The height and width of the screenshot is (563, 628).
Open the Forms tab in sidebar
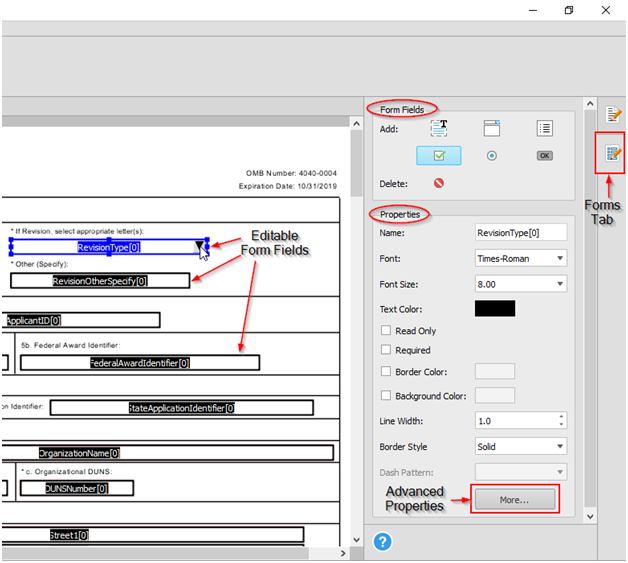click(x=613, y=153)
